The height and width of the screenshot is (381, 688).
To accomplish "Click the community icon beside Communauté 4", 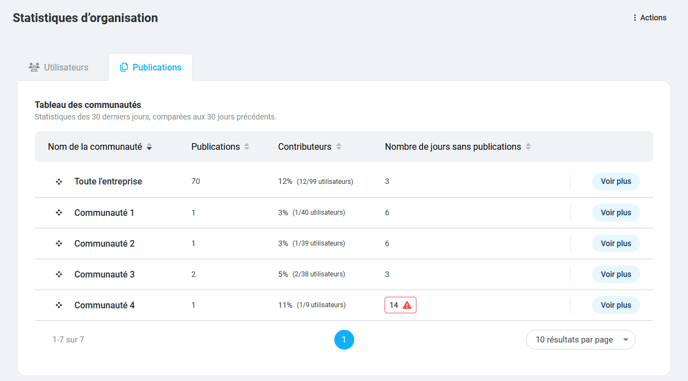I will click(x=59, y=305).
